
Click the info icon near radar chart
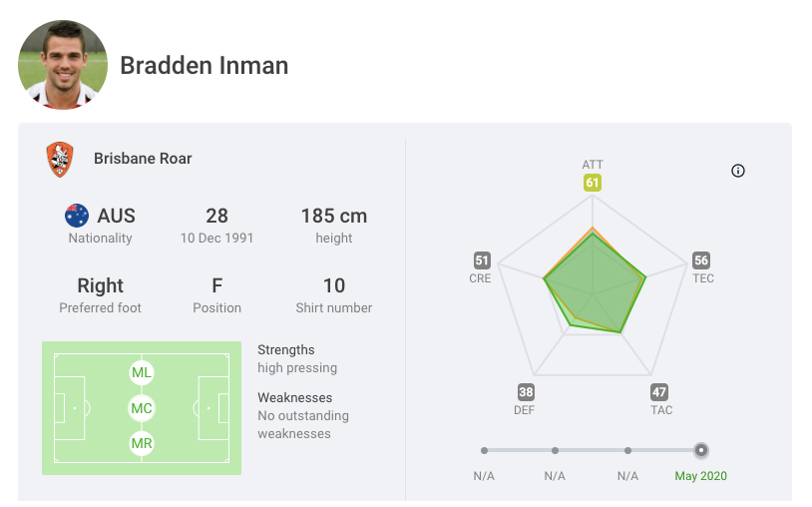738,171
